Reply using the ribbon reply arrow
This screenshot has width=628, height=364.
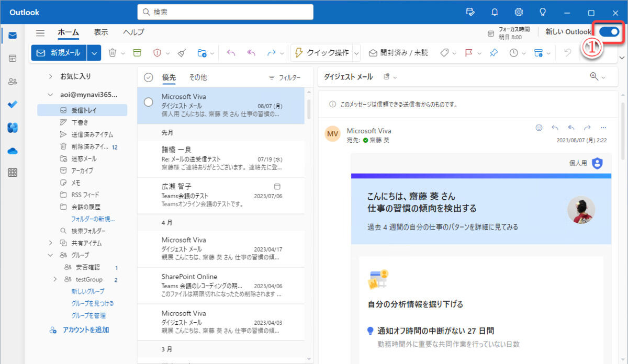231,53
